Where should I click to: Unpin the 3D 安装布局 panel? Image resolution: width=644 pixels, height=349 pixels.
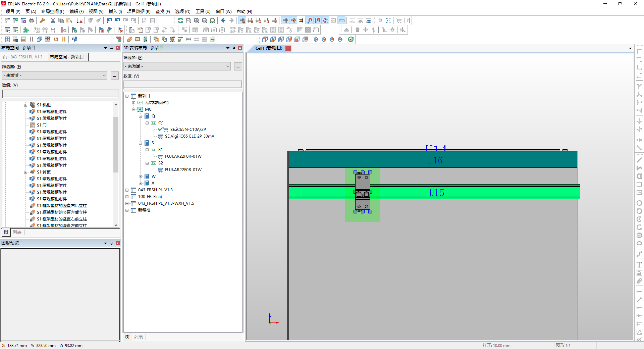(234, 48)
